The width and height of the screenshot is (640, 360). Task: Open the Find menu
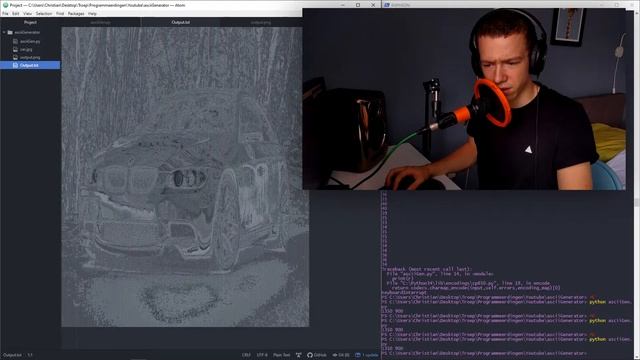pos(60,13)
